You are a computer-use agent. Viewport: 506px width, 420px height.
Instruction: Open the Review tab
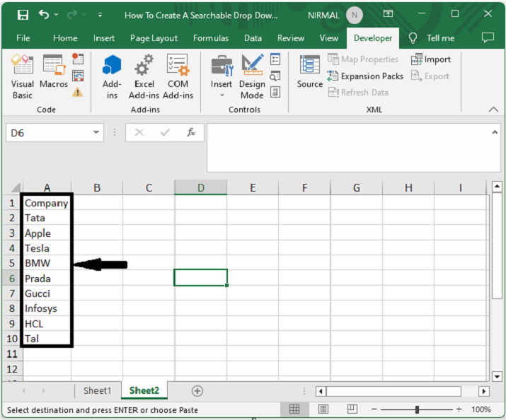coord(291,38)
